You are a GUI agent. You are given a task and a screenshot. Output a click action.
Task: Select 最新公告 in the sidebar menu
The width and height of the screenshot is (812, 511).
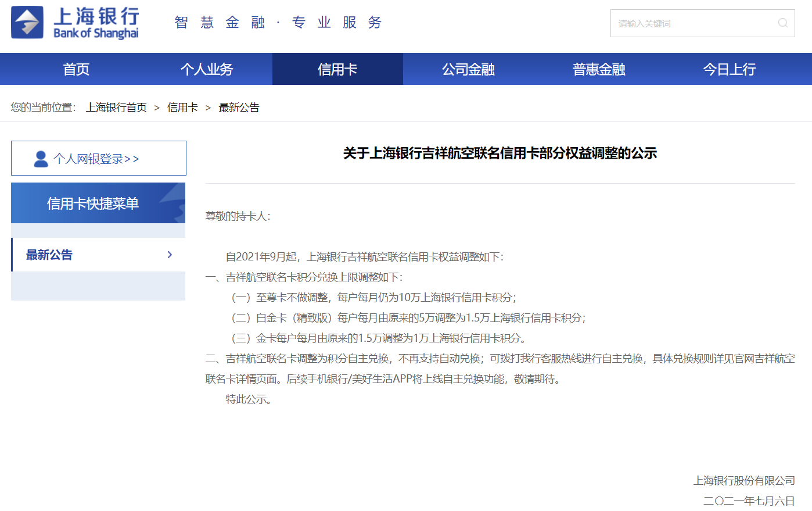(x=98, y=255)
